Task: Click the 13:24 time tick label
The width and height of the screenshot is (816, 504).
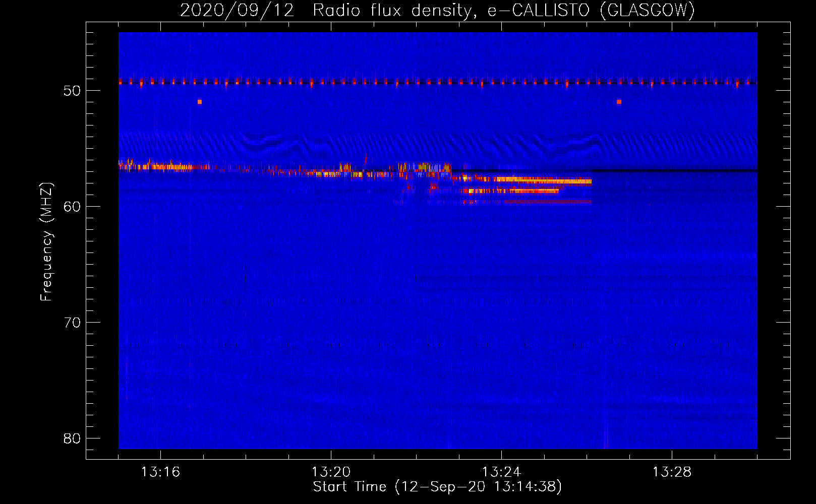Action: [501, 472]
